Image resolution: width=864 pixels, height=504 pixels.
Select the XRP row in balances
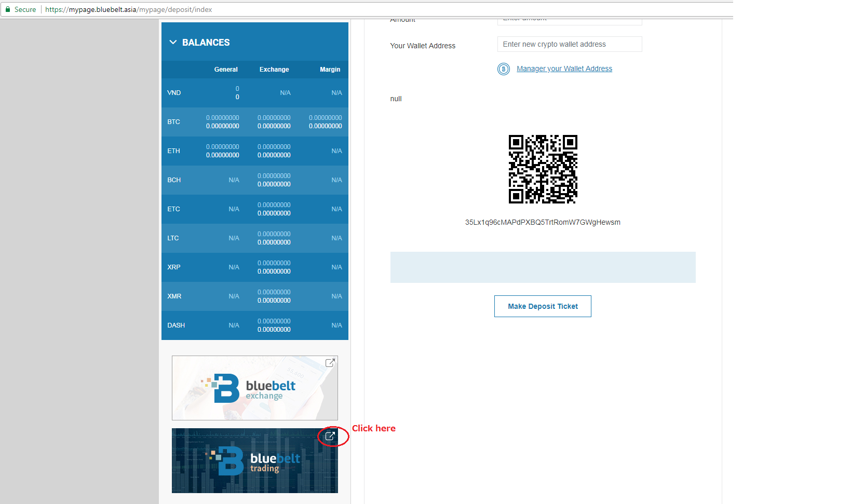click(x=254, y=267)
